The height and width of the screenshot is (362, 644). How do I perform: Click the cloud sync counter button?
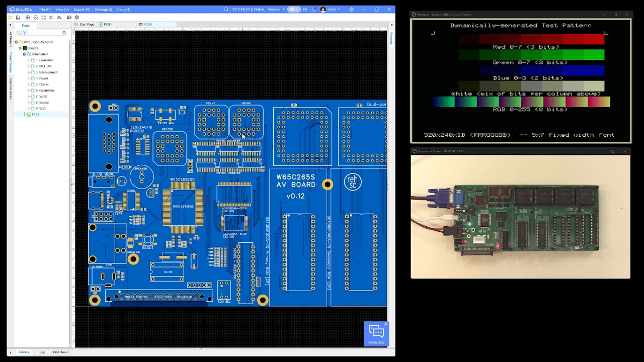click(x=294, y=9)
